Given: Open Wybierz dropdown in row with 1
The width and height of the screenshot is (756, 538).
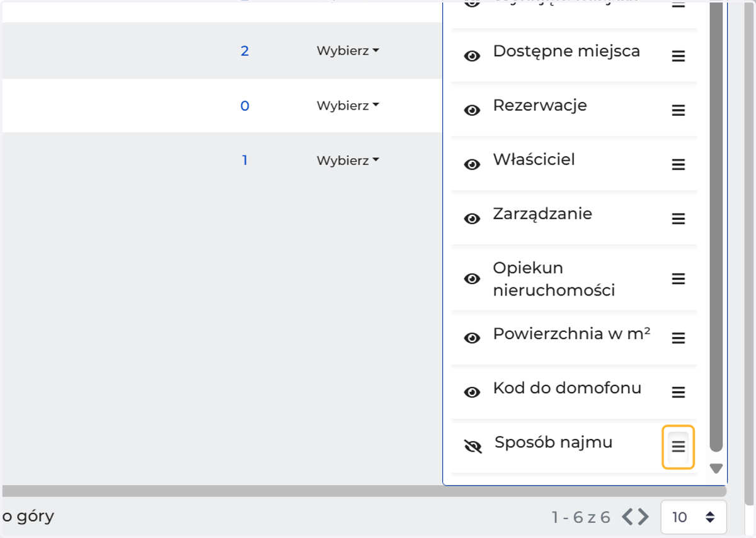Looking at the screenshot, I should (x=348, y=161).
